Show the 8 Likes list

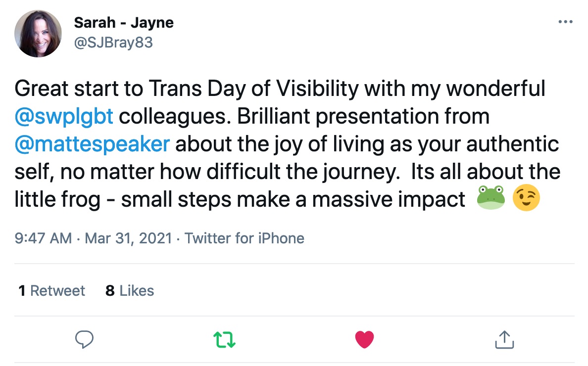(x=130, y=291)
